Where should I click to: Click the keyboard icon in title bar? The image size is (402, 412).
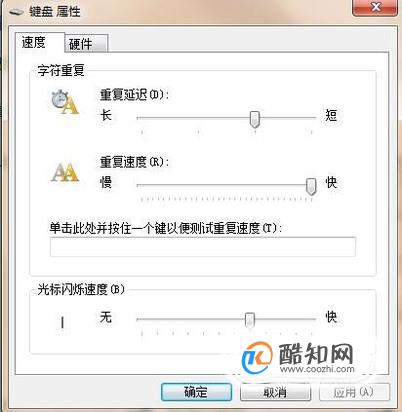pos(16,12)
